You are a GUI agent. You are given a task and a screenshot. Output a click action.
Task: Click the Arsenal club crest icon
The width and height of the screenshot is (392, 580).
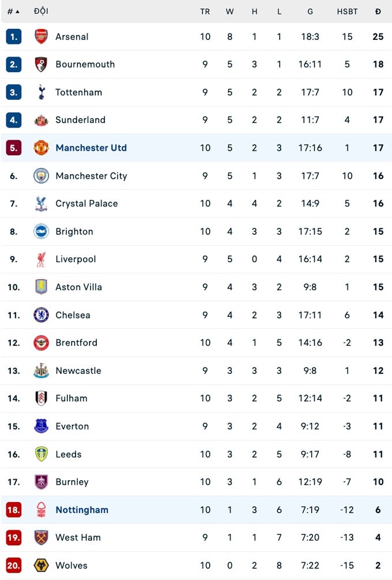(x=42, y=36)
